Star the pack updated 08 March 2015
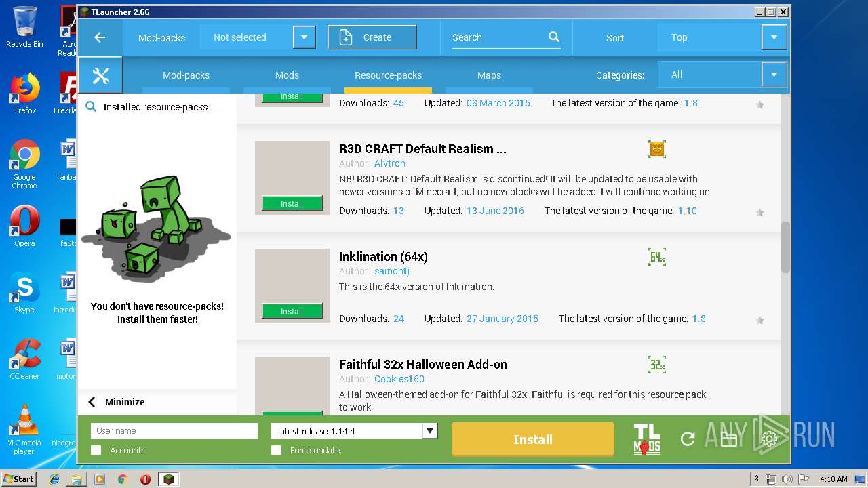The height and width of the screenshot is (488, 868). pos(760,105)
